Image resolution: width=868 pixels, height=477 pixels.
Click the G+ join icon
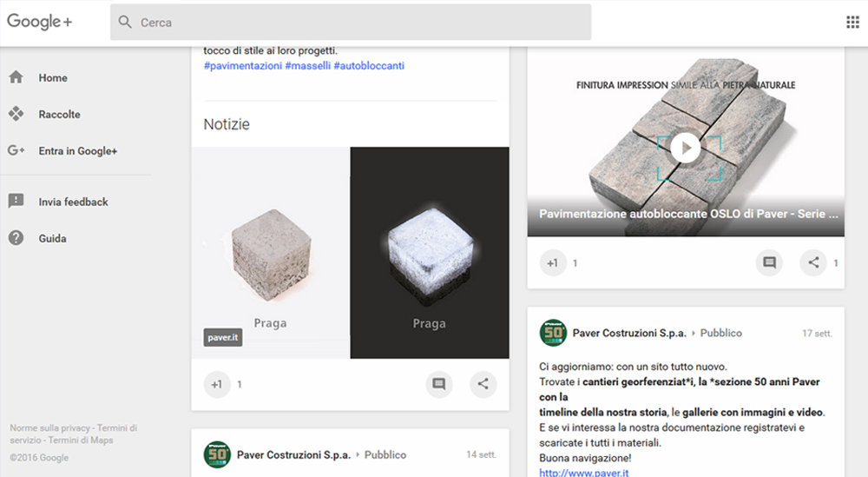(x=16, y=150)
